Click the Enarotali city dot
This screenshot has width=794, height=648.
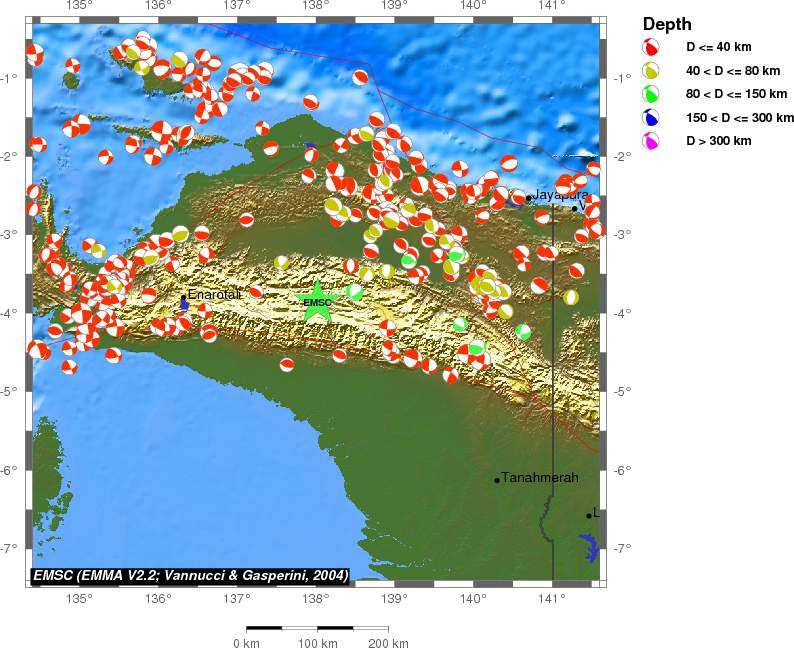click(x=183, y=298)
